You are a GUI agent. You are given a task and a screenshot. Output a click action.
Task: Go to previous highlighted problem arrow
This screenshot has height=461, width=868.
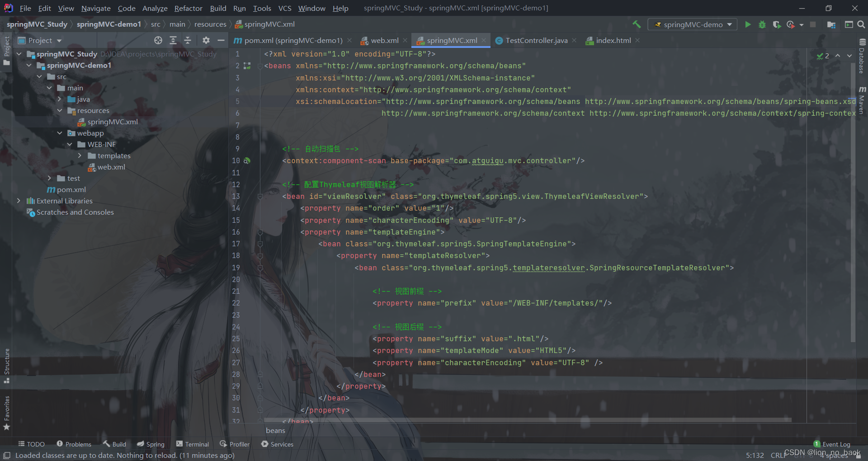click(838, 56)
